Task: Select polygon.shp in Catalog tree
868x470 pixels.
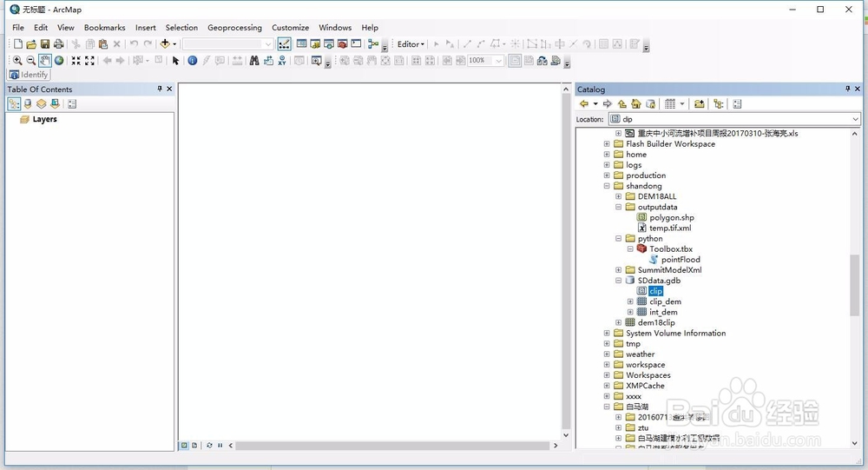Action: pyautogui.click(x=672, y=217)
